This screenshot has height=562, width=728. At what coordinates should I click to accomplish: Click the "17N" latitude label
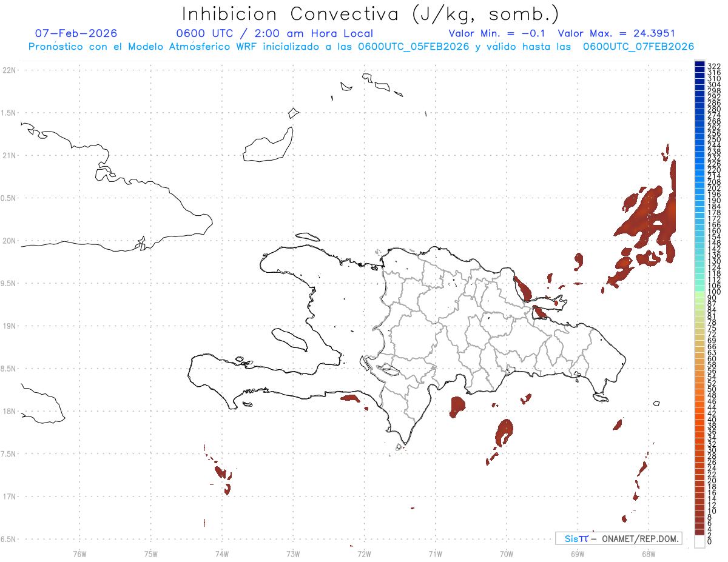(8, 497)
